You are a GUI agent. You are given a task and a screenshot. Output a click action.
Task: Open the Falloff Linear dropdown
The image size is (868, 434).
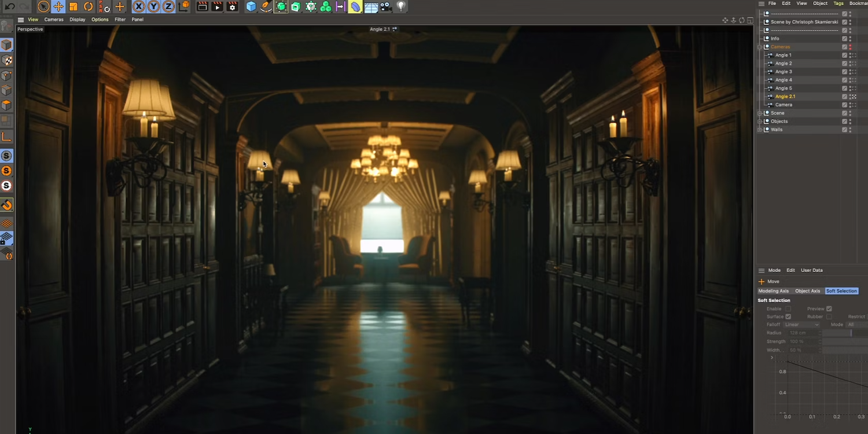pyautogui.click(x=802, y=325)
